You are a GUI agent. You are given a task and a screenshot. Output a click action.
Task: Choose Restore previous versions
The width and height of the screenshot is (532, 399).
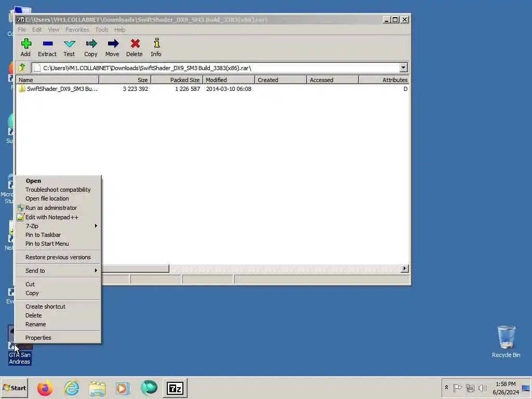pyautogui.click(x=58, y=257)
